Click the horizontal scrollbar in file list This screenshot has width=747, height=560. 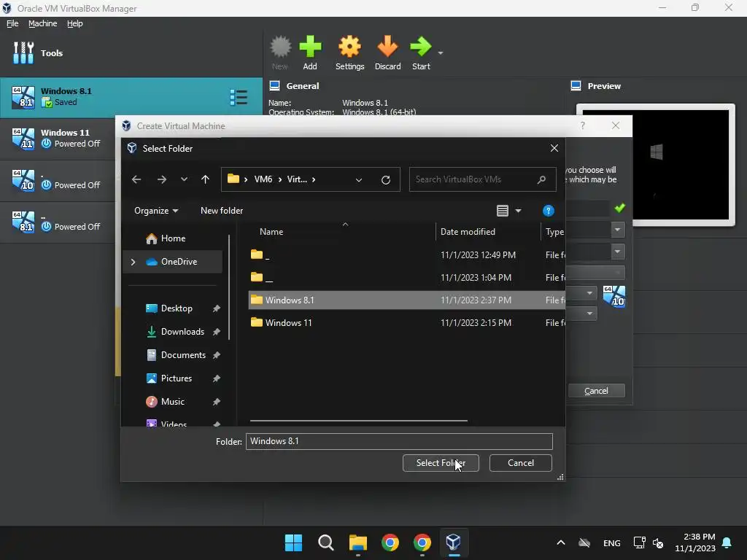(x=359, y=421)
